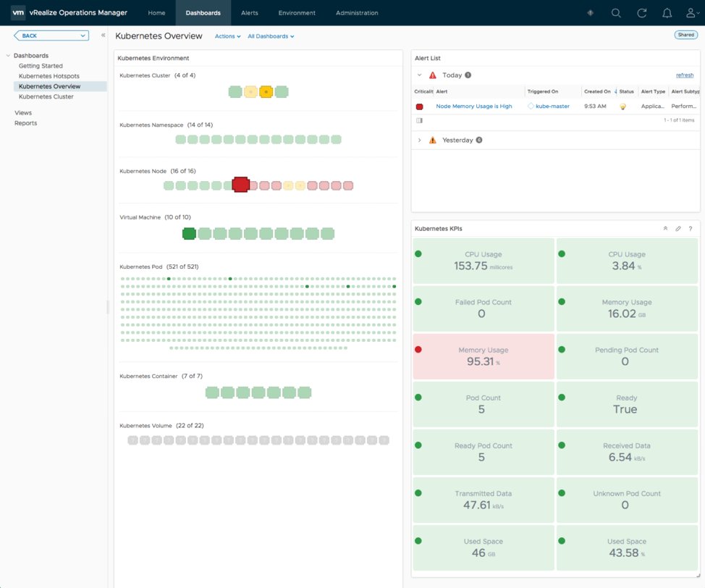The height and width of the screenshot is (588, 705).
Task: Open the All Dashboards dropdown
Action: click(271, 36)
